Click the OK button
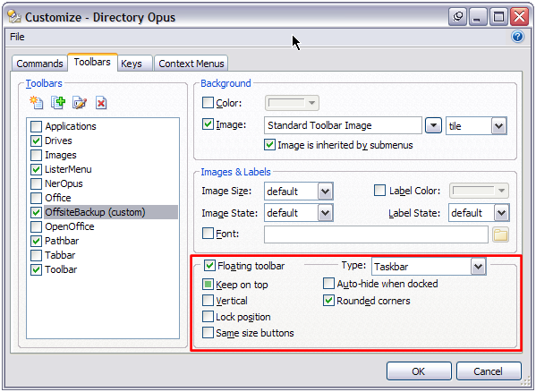The image size is (536, 392). (x=419, y=371)
